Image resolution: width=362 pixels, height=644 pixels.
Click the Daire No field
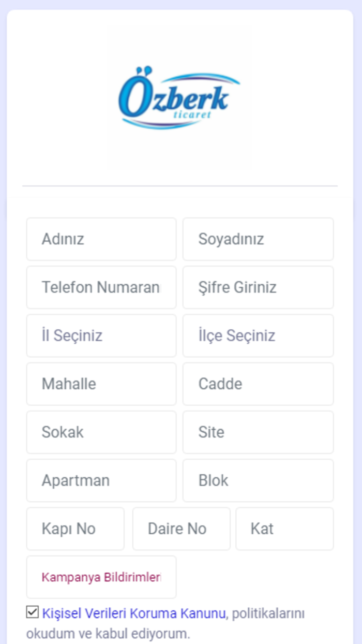point(181,529)
